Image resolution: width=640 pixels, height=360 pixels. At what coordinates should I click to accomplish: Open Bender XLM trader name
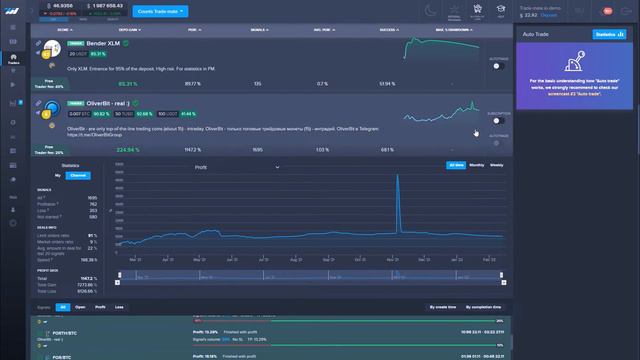click(103, 43)
